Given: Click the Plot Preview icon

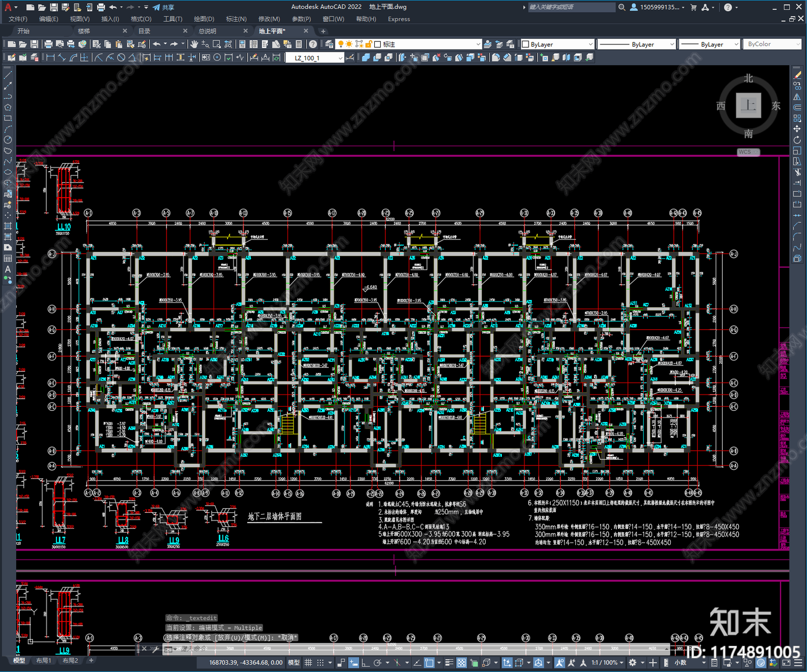Looking at the screenshot, I should coord(60,44).
